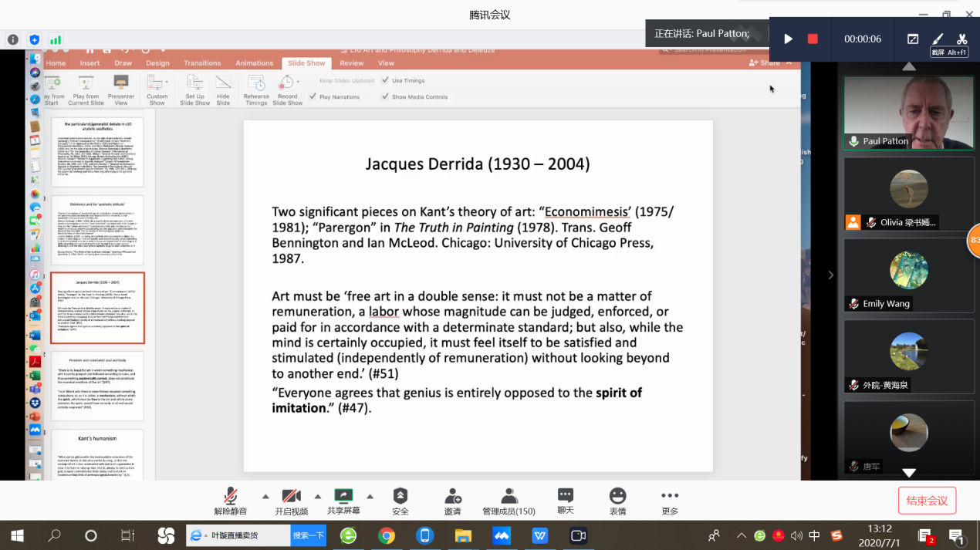
Task: Select the recorder brush annotation tool
Action: [x=938, y=39]
